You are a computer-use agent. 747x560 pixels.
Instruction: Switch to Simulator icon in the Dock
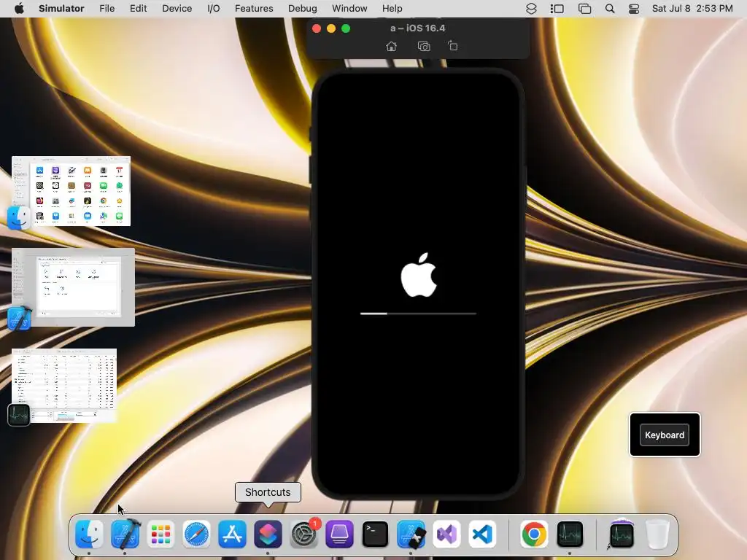[x=411, y=534]
